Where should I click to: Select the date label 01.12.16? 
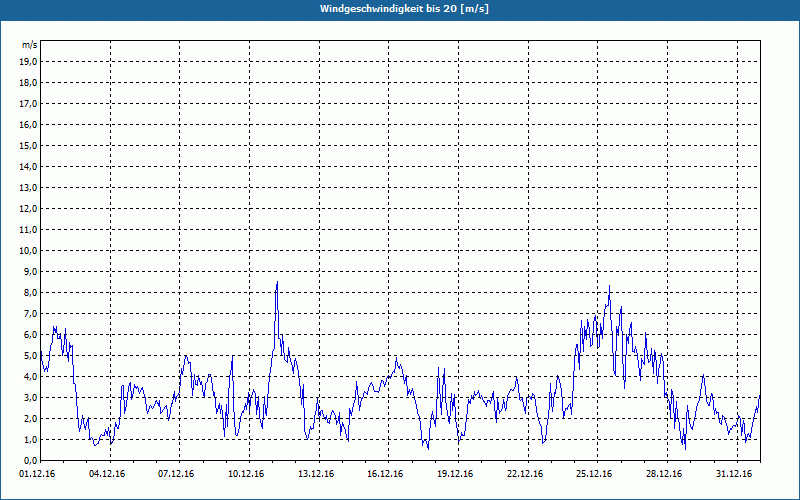click(x=37, y=474)
